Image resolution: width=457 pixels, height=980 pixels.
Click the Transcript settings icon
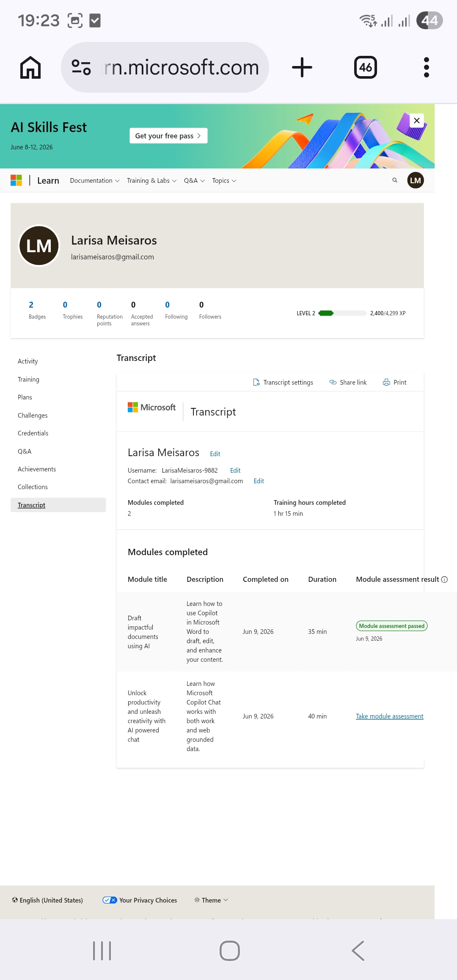click(256, 382)
